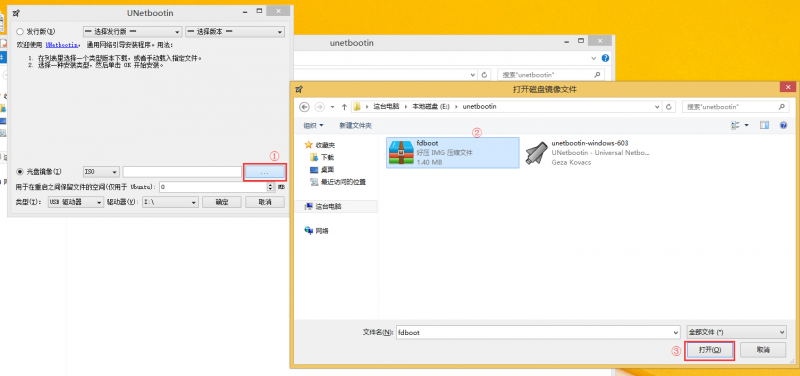Expand the address bar history dropdown in the file dialog
800x376 pixels.
coord(657,107)
